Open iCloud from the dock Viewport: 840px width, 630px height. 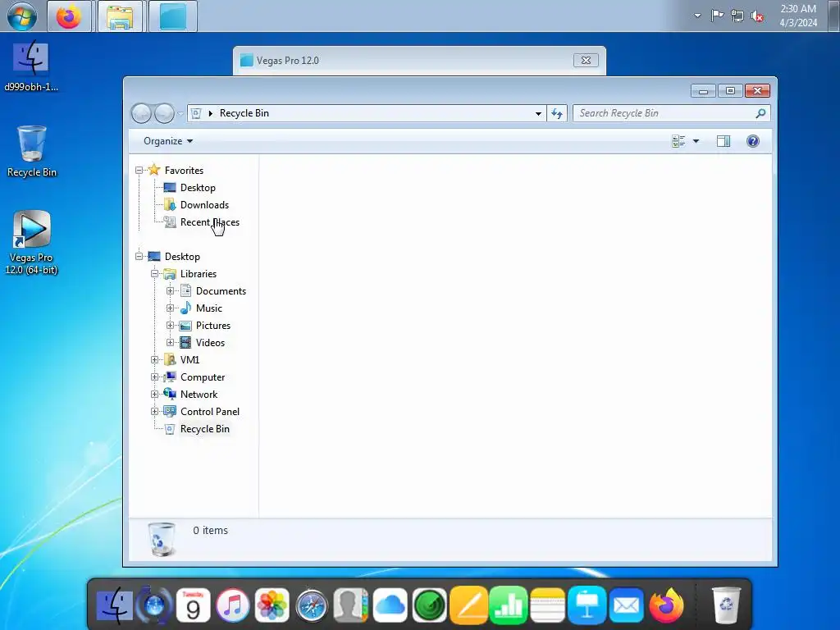pos(390,606)
